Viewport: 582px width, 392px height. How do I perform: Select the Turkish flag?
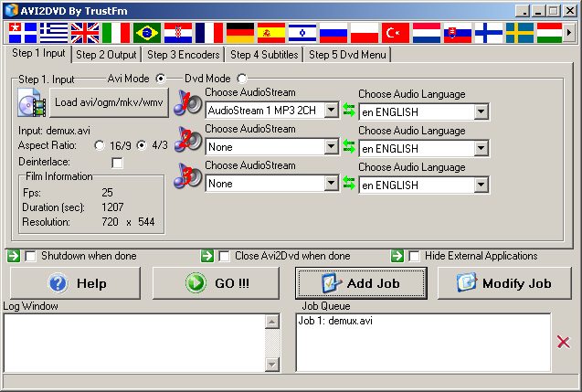[396, 33]
